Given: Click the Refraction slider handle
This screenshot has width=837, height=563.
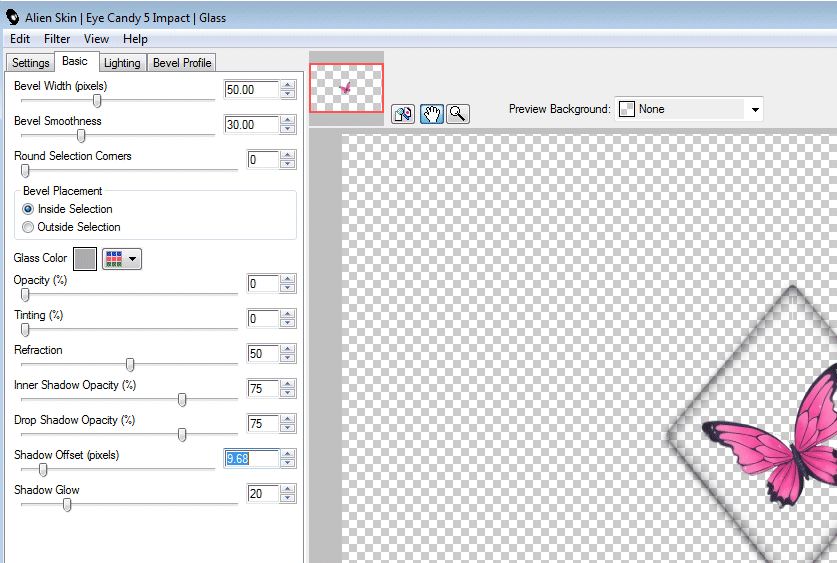Looking at the screenshot, I should pos(130,364).
